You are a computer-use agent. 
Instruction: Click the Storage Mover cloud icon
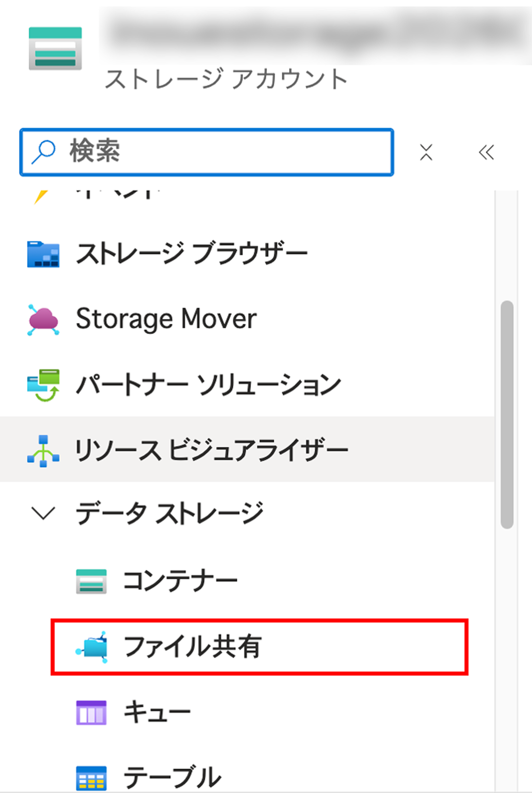click(43, 319)
